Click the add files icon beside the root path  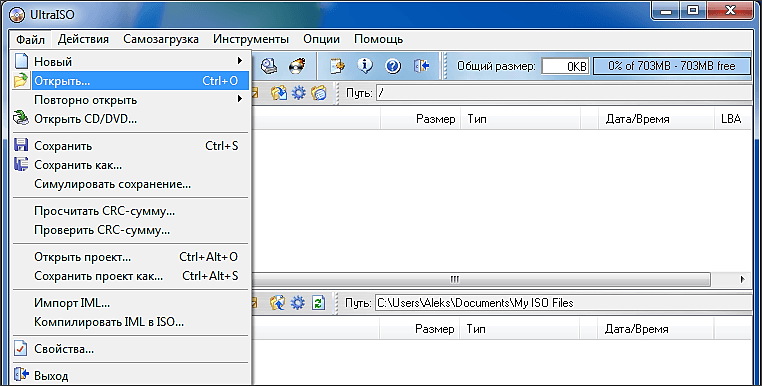(x=278, y=93)
